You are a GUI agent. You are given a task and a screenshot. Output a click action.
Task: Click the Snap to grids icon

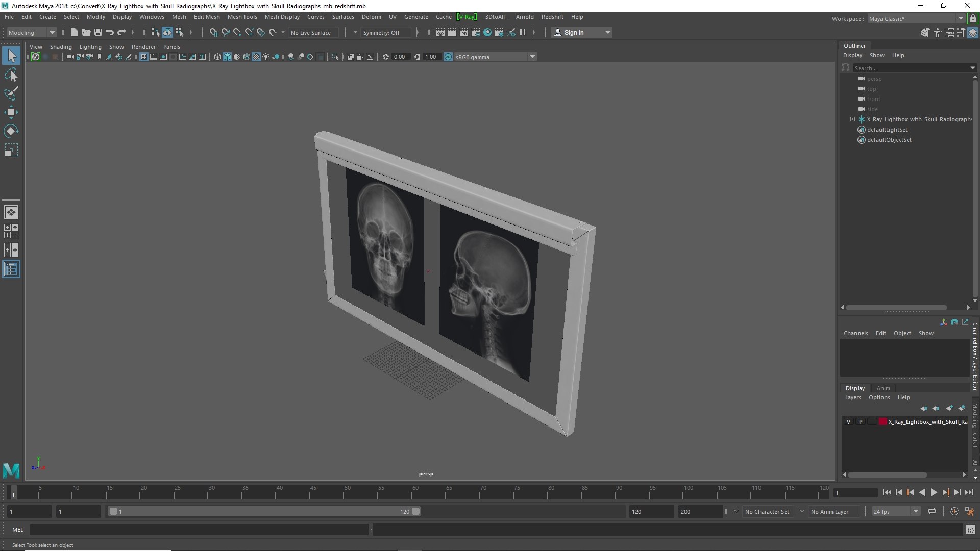[213, 32]
